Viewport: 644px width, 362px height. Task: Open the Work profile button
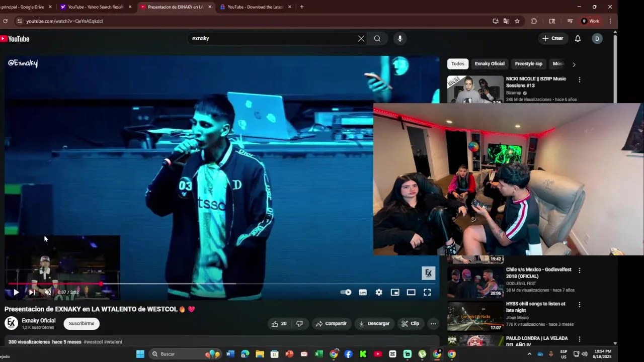pos(591,21)
